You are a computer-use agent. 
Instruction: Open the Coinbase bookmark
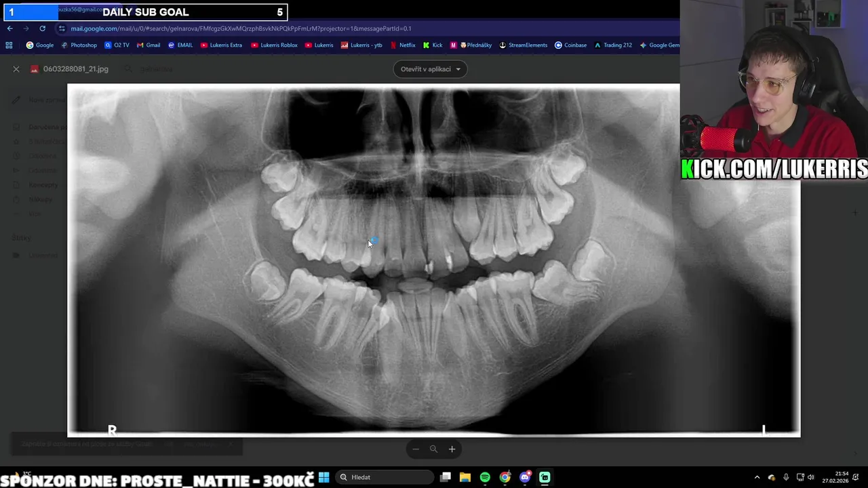pos(570,45)
